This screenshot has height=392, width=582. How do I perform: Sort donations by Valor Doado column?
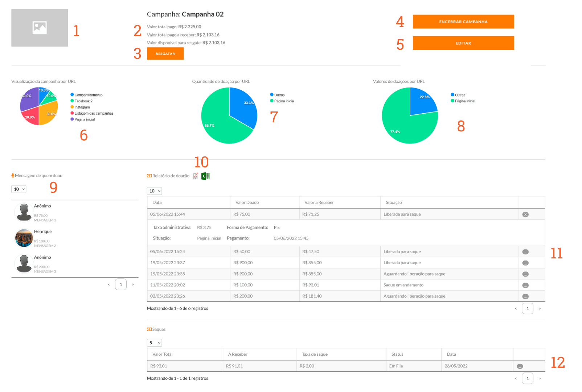point(247,203)
